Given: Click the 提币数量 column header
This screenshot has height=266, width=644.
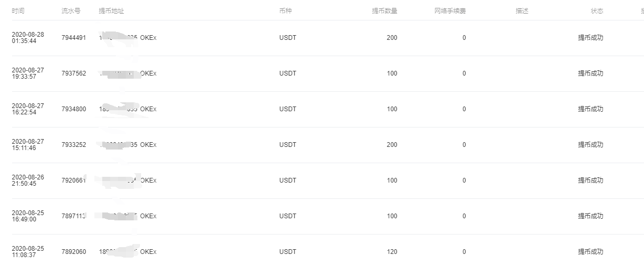Looking at the screenshot, I should click(x=385, y=11).
